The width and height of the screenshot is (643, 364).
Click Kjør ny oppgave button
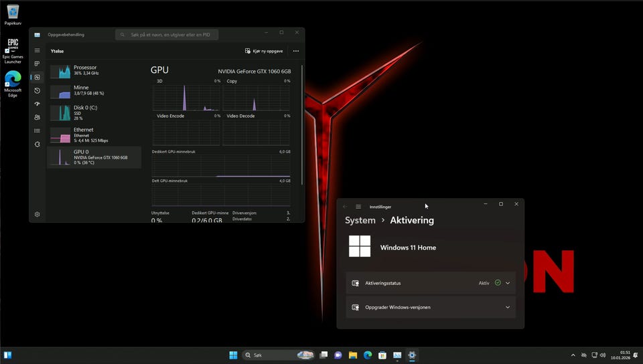264,51
